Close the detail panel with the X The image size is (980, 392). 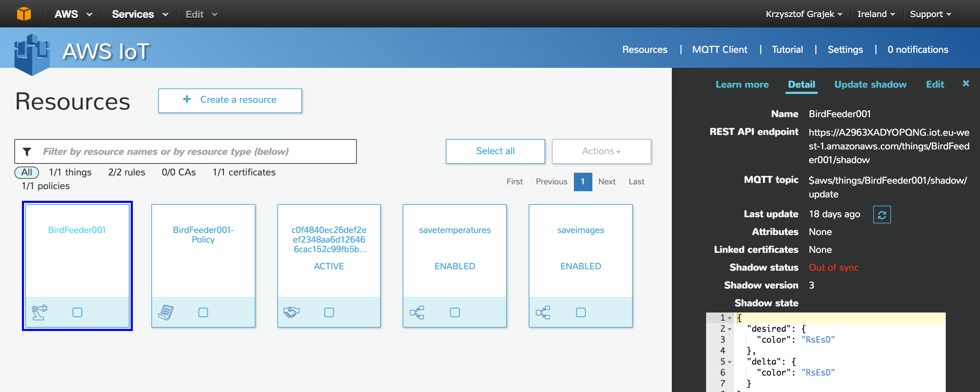pos(966,83)
